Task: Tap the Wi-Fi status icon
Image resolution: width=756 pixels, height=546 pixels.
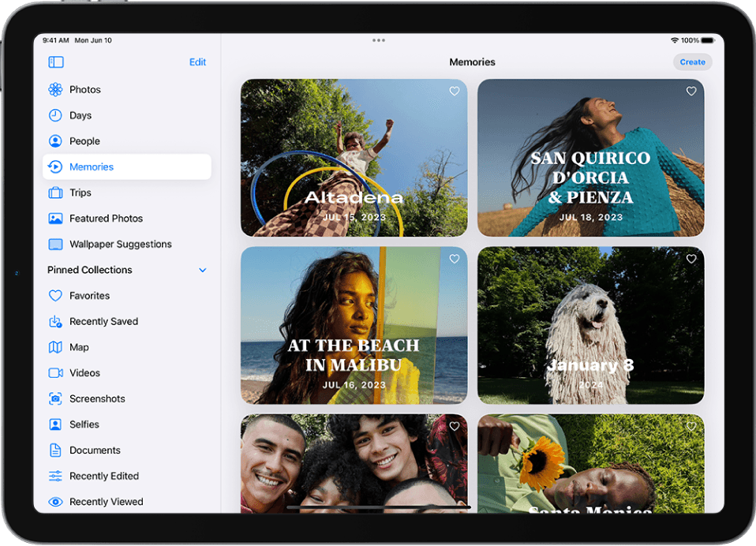Action: pyautogui.click(x=675, y=40)
